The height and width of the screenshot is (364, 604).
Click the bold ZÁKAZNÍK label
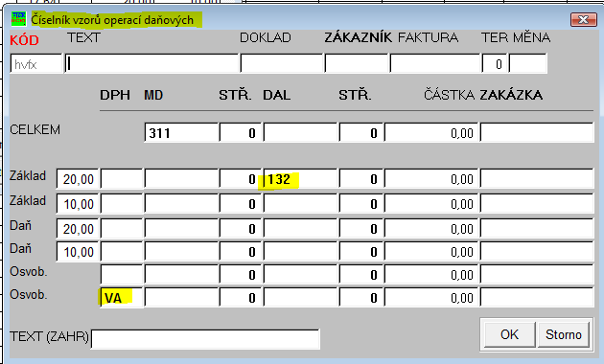coord(358,37)
